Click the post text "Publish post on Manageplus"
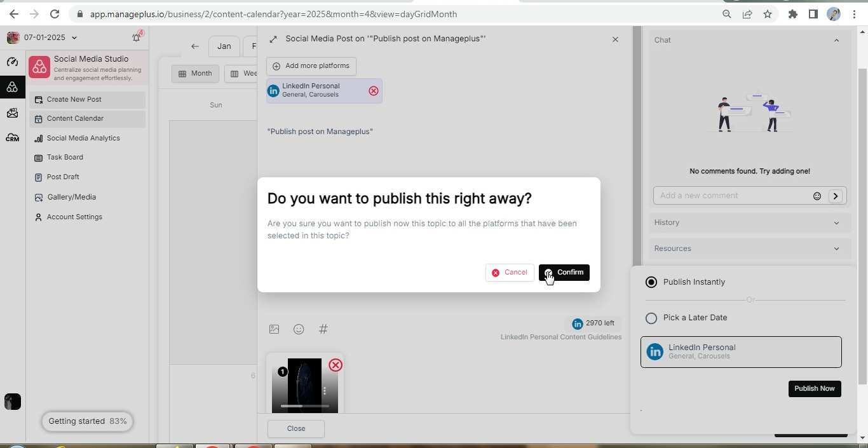 (320, 132)
